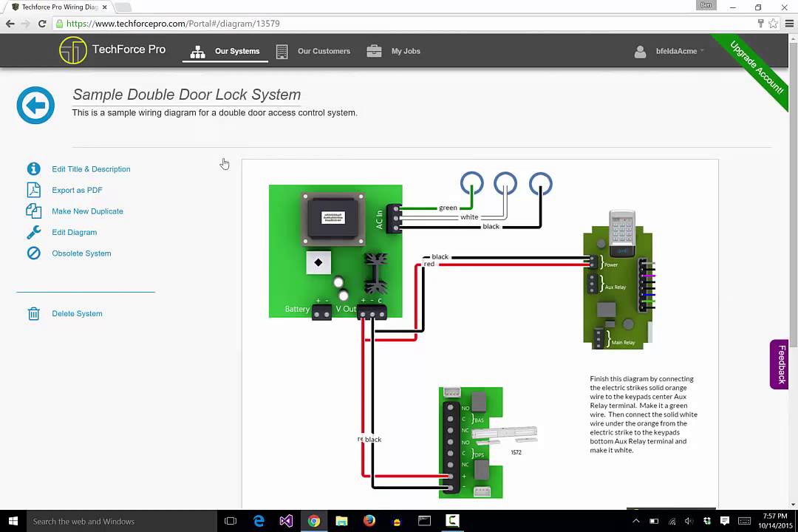Click the Obsolete System link

pyautogui.click(x=81, y=253)
